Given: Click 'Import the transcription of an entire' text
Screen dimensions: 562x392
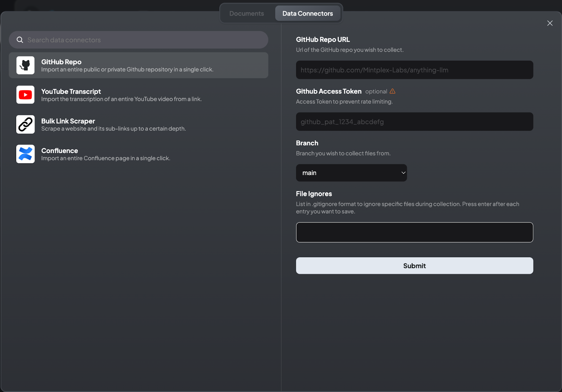Looking at the screenshot, I should click(122, 99).
